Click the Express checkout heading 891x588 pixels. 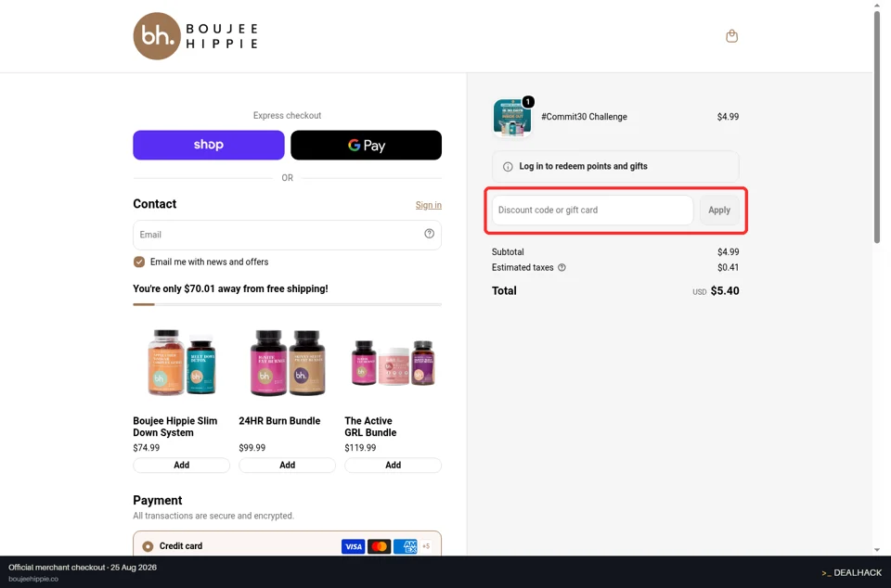click(287, 115)
